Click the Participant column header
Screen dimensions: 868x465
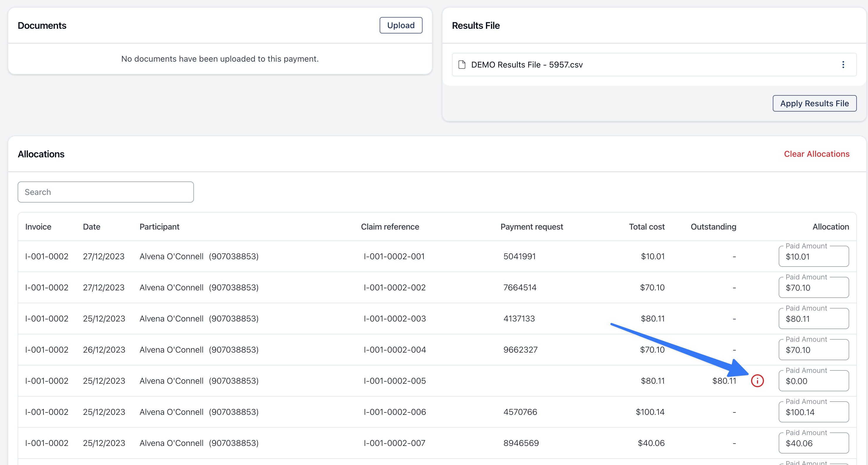(159, 227)
